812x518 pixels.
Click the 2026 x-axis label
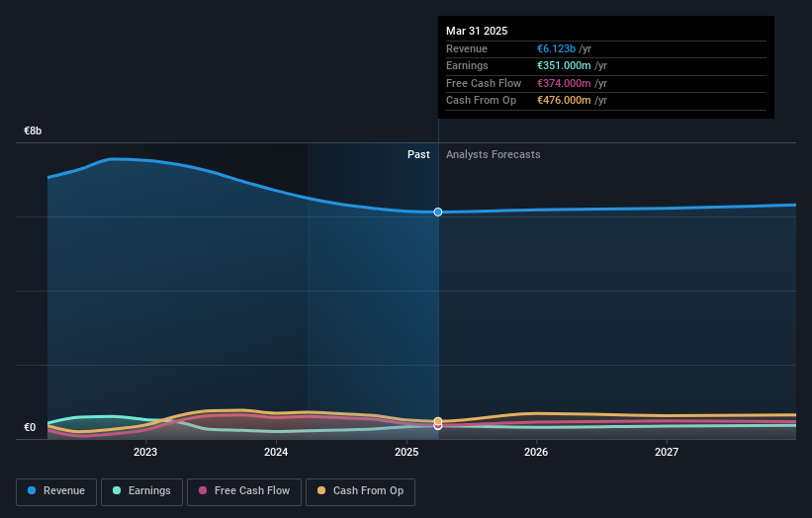(536, 453)
